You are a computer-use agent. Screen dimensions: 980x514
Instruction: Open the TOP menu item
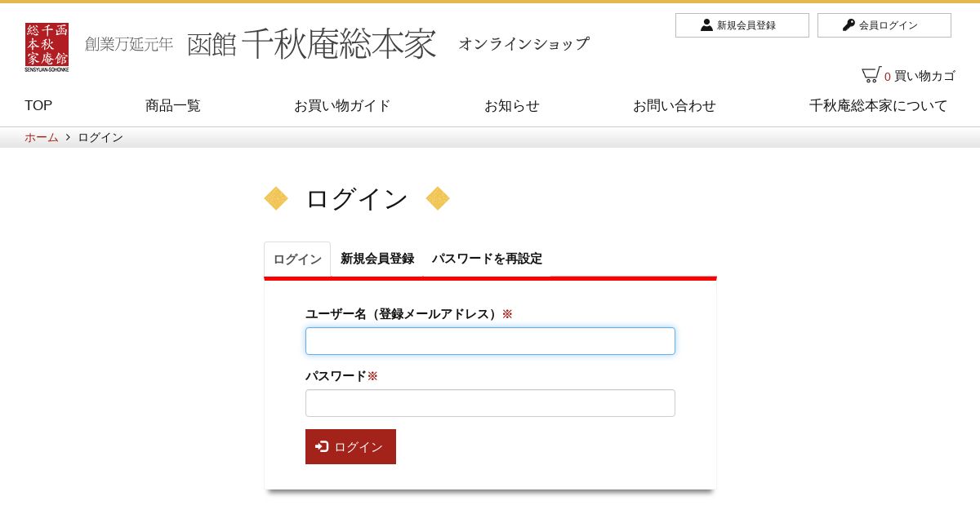click(38, 105)
